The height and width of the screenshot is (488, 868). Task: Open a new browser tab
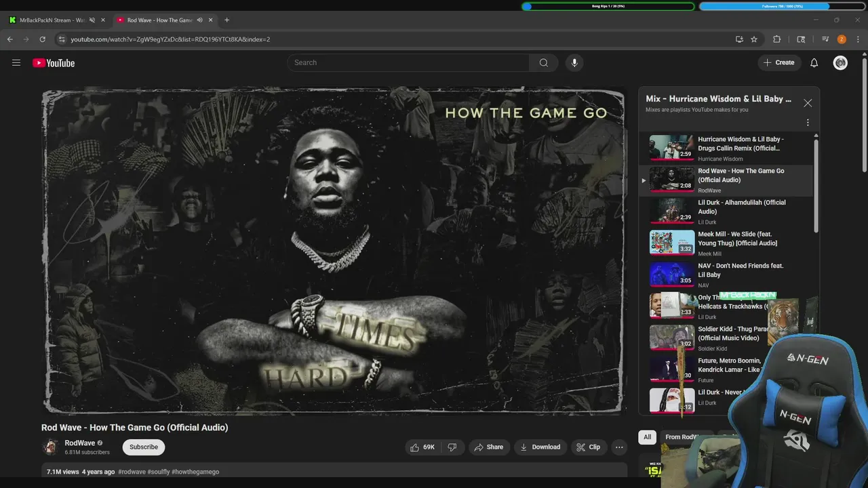(x=226, y=20)
